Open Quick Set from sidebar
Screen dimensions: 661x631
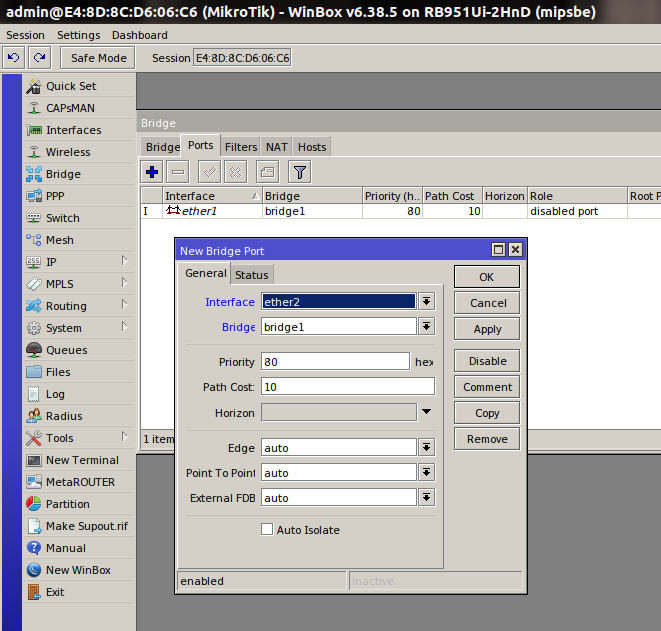pyautogui.click(x=80, y=86)
